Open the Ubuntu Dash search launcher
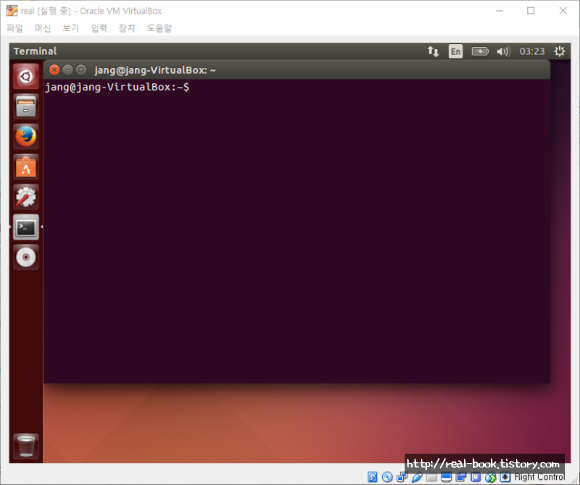This screenshot has height=485, width=580. [x=26, y=77]
